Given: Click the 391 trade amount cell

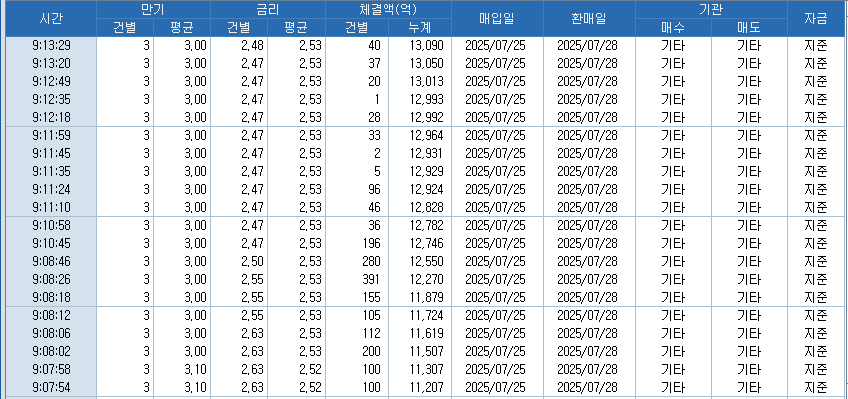Looking at the screenshot, I should [357, 280].
